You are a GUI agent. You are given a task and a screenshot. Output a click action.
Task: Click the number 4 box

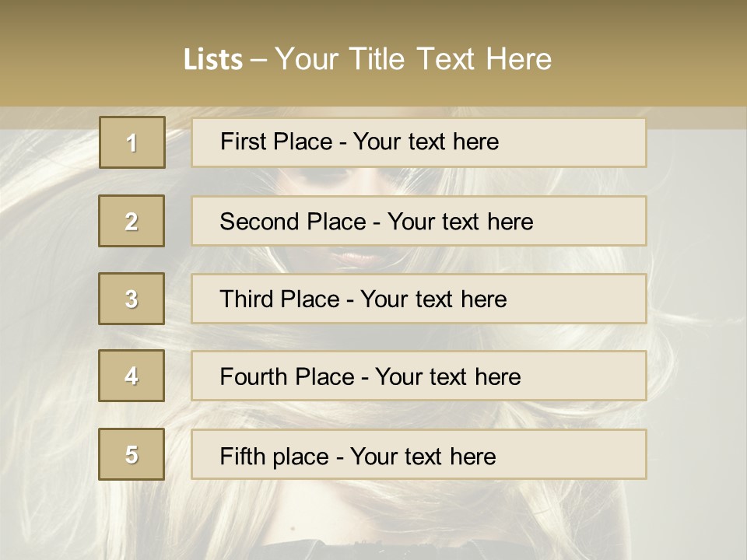tap(132, 376)
